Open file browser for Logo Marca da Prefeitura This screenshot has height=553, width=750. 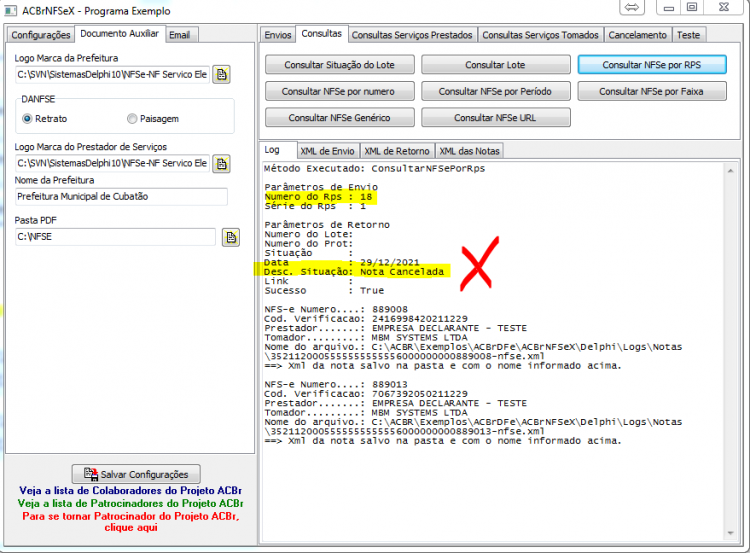coord(221,75)
